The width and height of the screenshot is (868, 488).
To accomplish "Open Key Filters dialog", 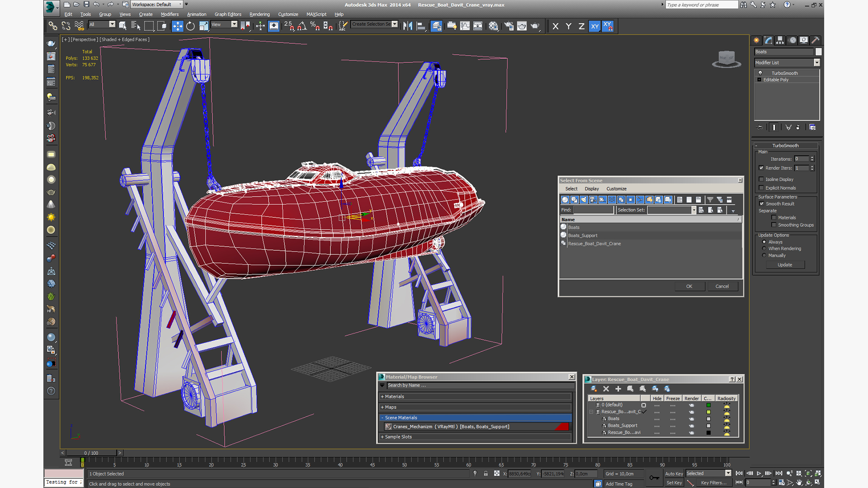I will point(713,483).
